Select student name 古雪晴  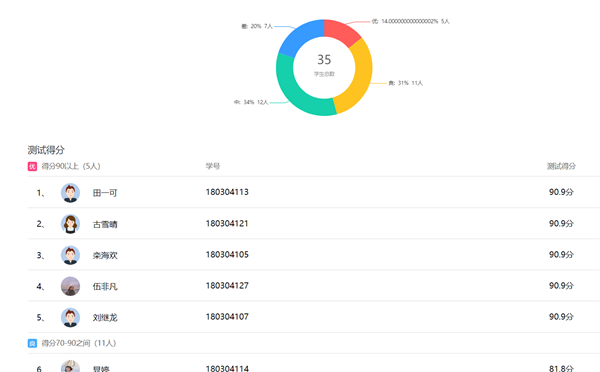click(105, 224)
